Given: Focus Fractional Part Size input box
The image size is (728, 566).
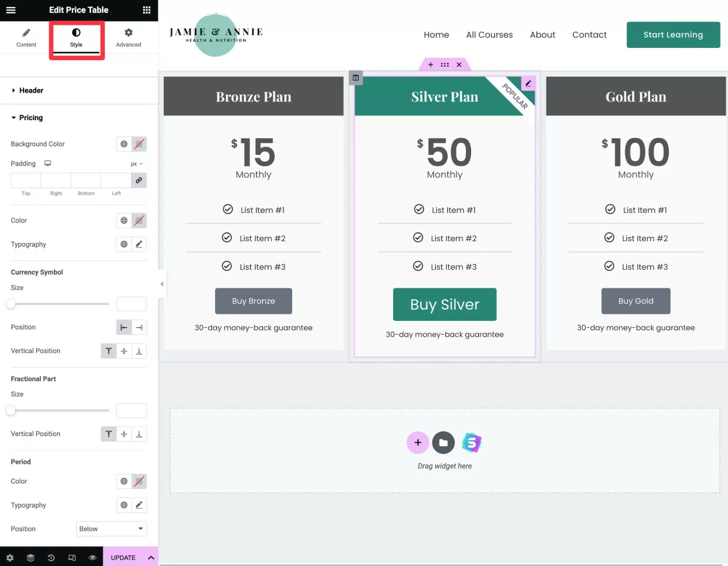Looking at the screenshot, I should click(x=132, y=411).
